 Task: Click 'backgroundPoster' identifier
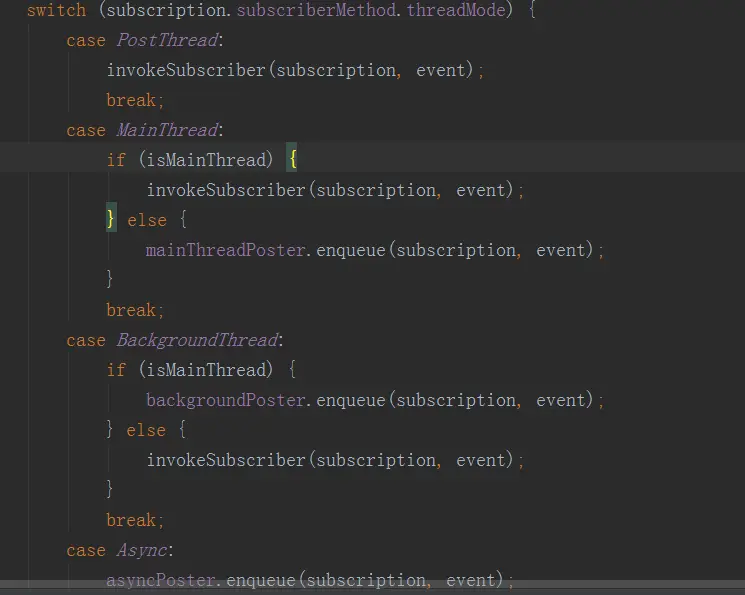(x=225, y=400)
